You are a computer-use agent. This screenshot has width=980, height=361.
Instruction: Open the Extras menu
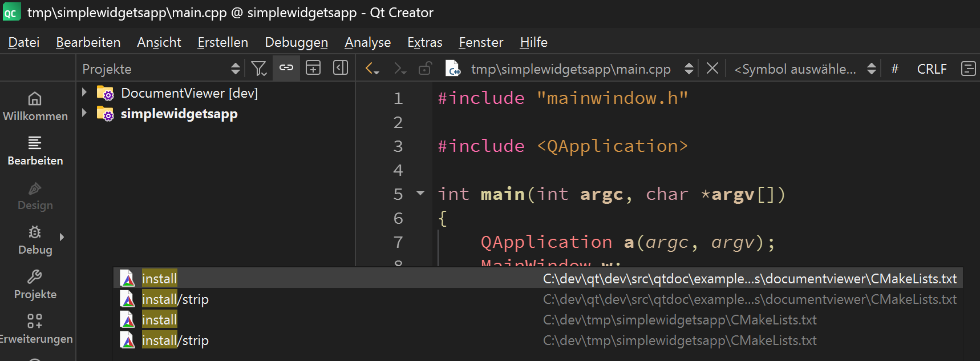pos(425,42)
